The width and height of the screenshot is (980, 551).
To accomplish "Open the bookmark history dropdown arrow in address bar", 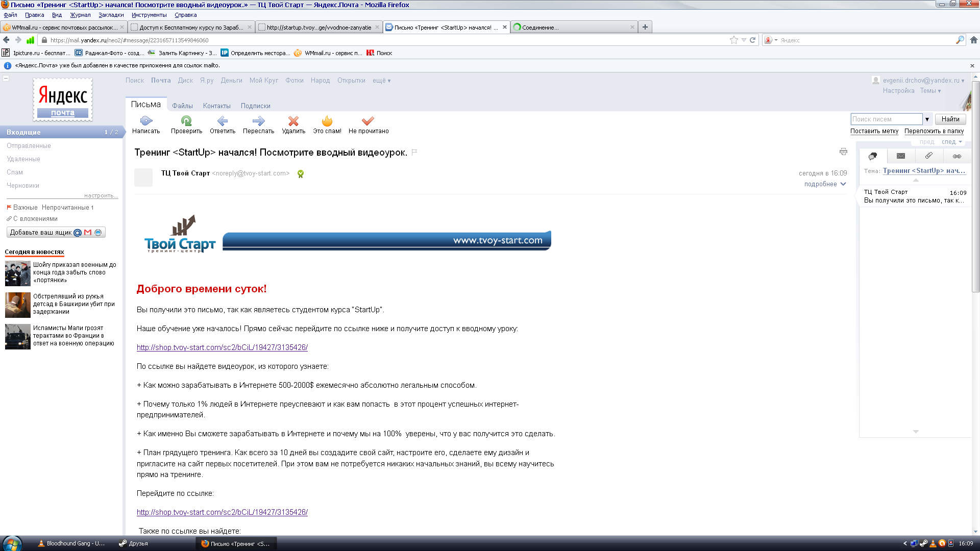I will pyautogui.click(x=744, y=40).
